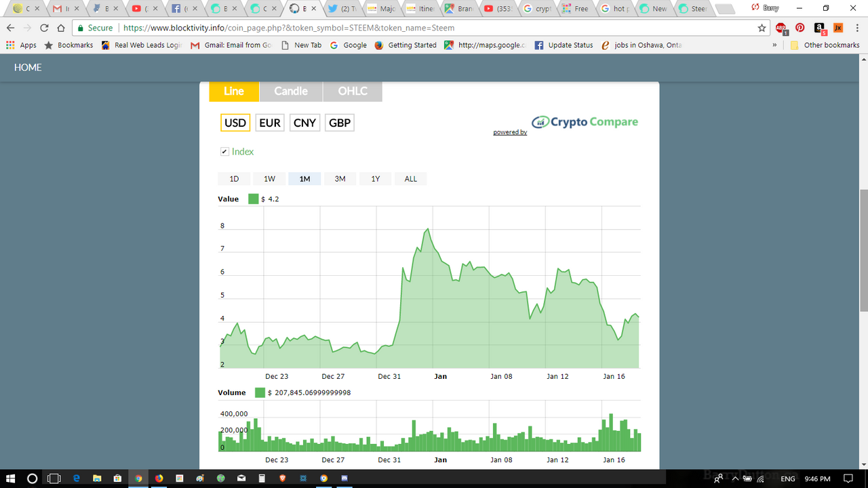Open the Apps shortcut in bookmarks bar

coord(21,45)
